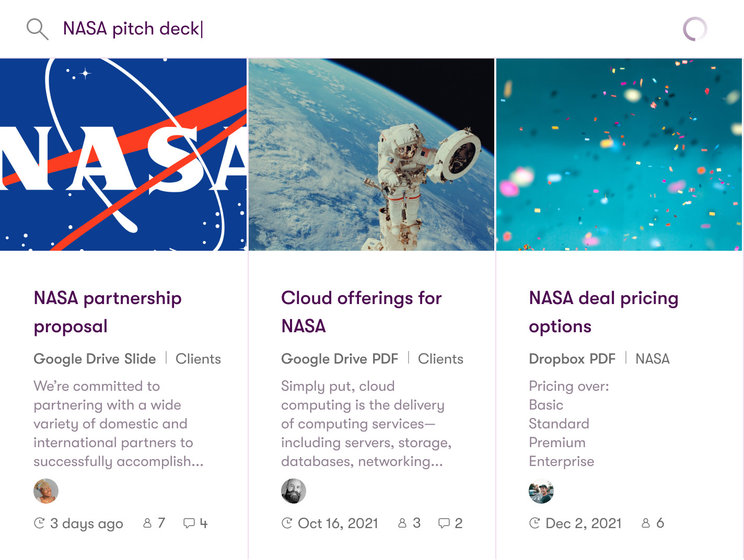Click the viewers icon showing 3
This screenshot has width=744, height=560.
(x=402, y=523)
